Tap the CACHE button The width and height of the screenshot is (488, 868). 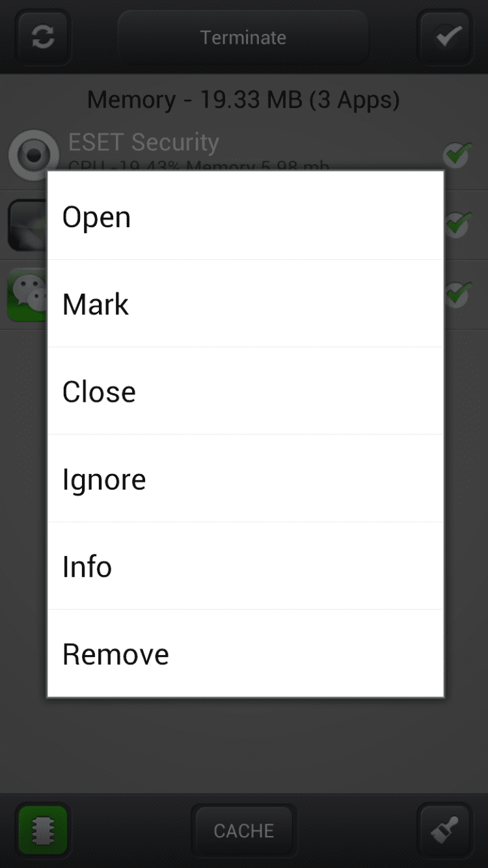[244, 830]
